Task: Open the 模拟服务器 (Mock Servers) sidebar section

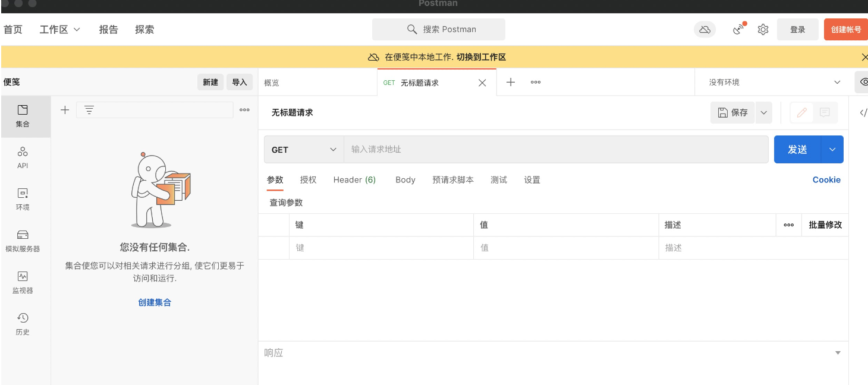Action: [23, 241]
